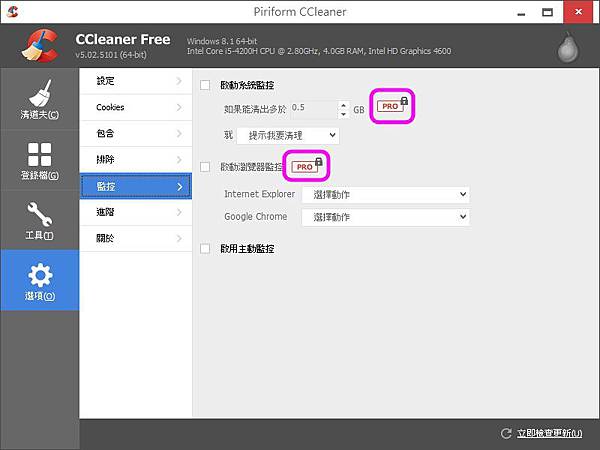Open the 進階 advanced tab
Screen dimensions: 600x450
tap(136, 212)
